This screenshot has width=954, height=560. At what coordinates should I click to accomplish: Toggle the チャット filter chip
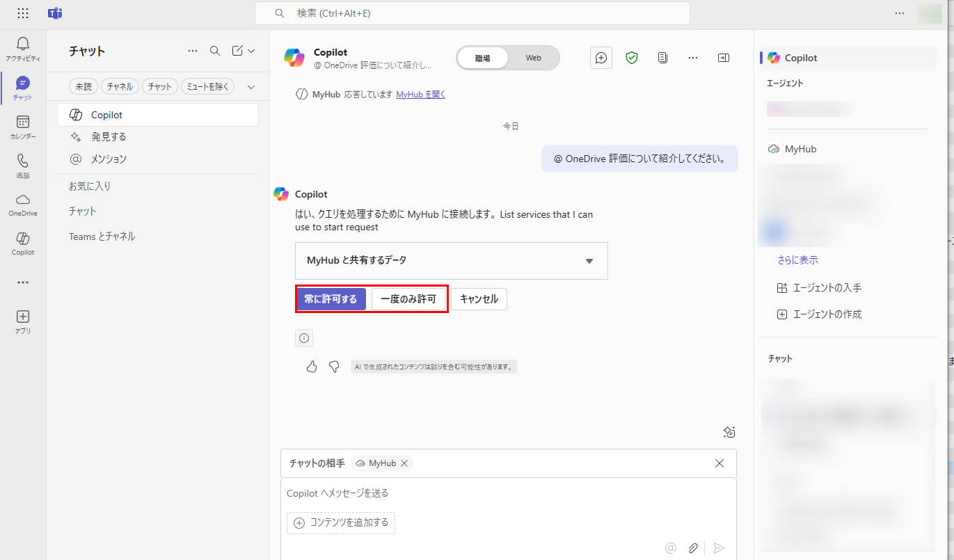[x=160, y=87]
